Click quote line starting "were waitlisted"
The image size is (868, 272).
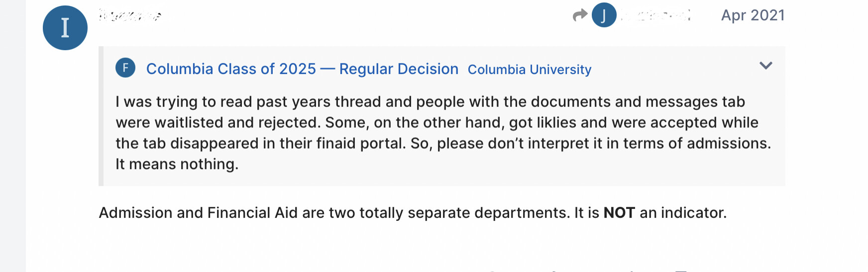[437, 122]
